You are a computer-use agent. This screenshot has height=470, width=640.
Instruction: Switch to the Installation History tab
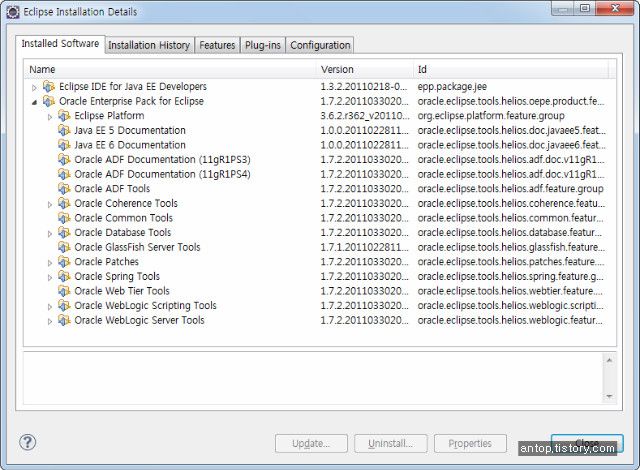149,45
